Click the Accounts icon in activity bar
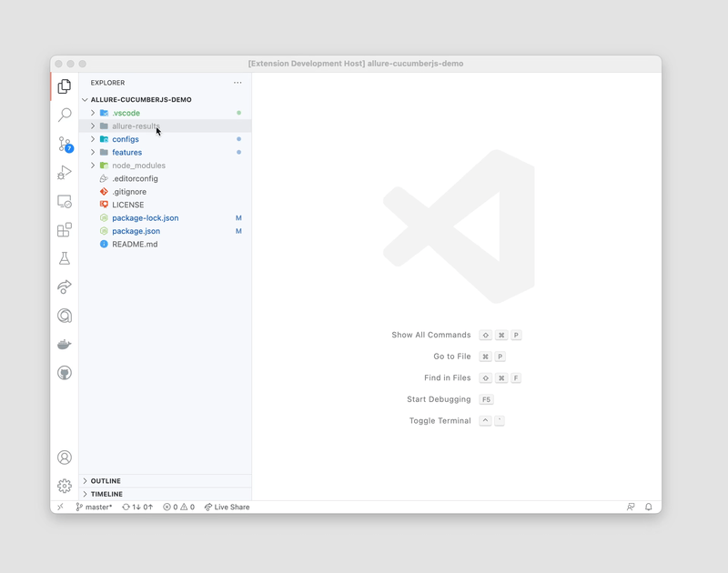This screenshot has height=573, width=728. click(65, 457)
